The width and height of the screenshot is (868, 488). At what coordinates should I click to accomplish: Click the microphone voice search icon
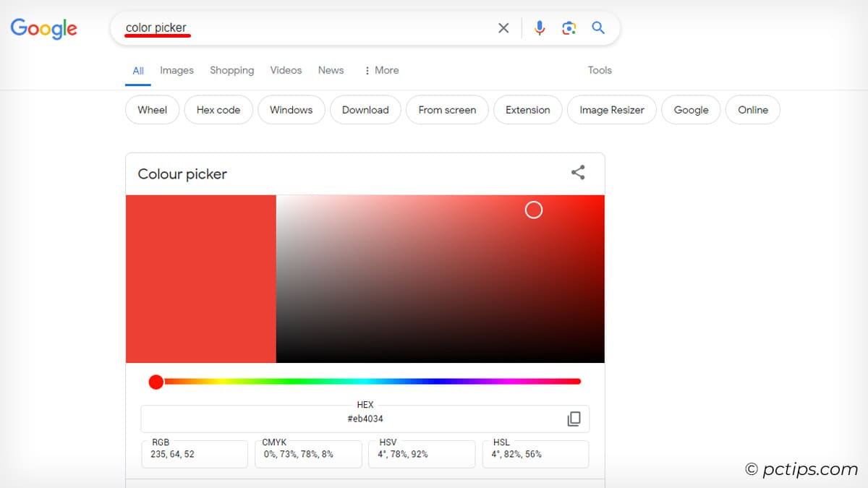point(539,27)
